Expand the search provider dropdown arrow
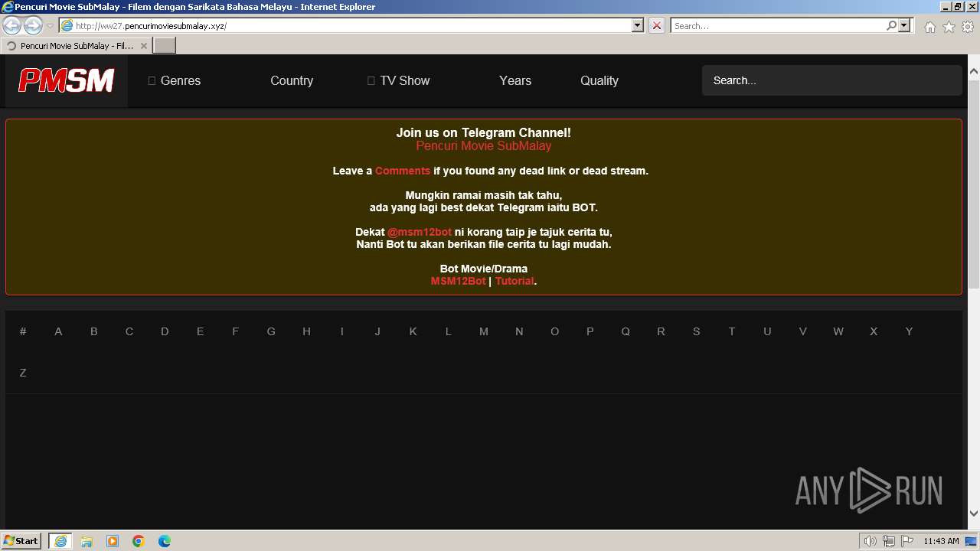The width and height of the screenshot is (980, 551). click(x=904, y=25)
